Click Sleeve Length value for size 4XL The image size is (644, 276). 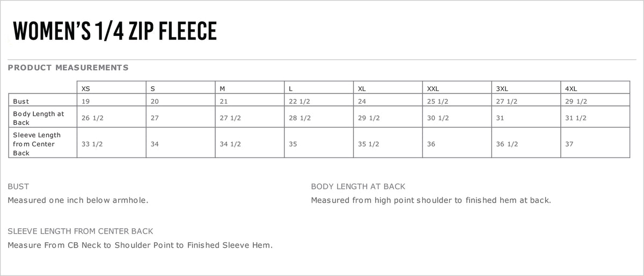point(569,144)
